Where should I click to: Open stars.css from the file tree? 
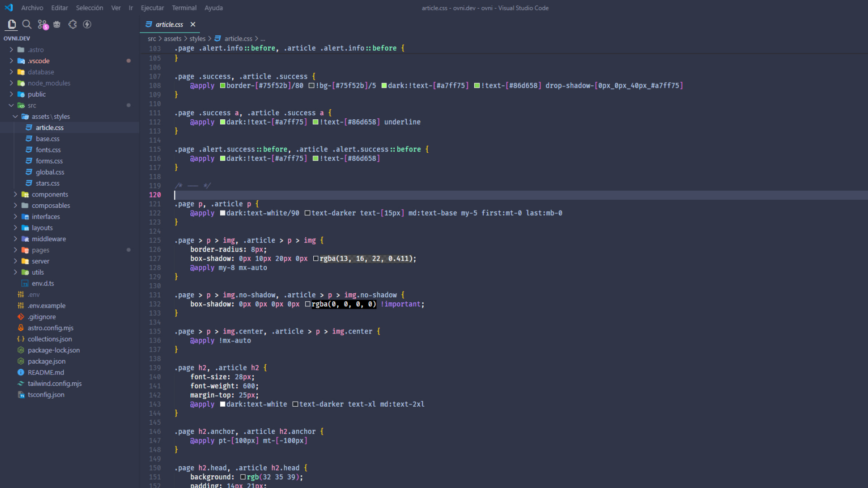47,183
